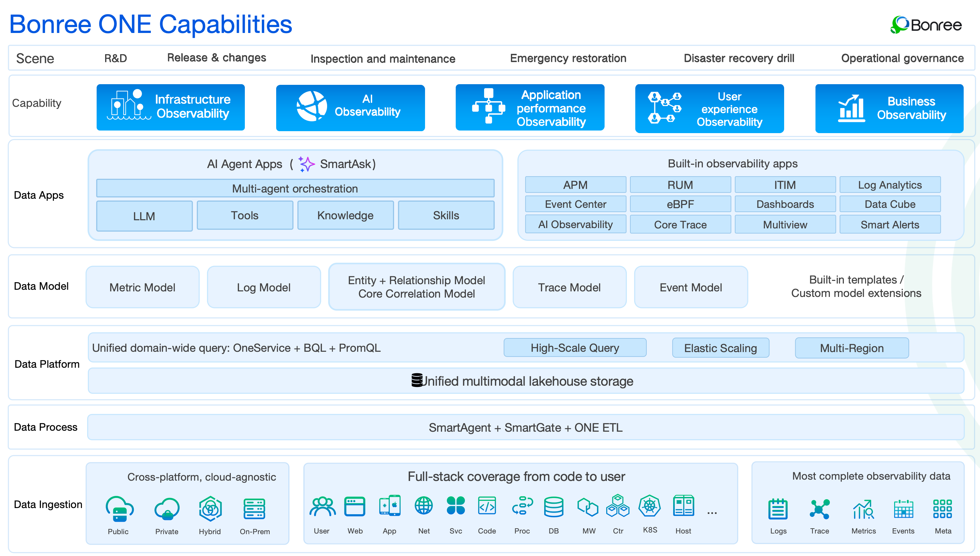This screenshot has width=980, height=556.
Task: Click the ITIM app tile
Action: point(785,185)
